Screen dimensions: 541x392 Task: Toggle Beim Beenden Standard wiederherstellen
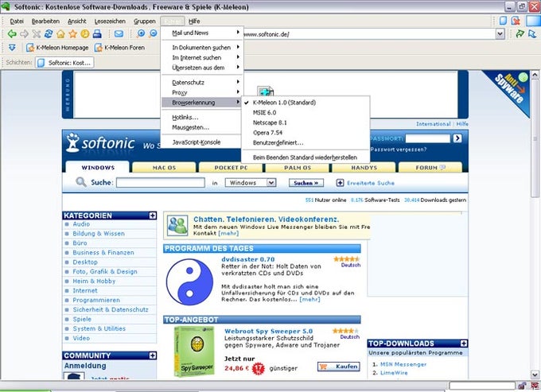coord(306,157)
